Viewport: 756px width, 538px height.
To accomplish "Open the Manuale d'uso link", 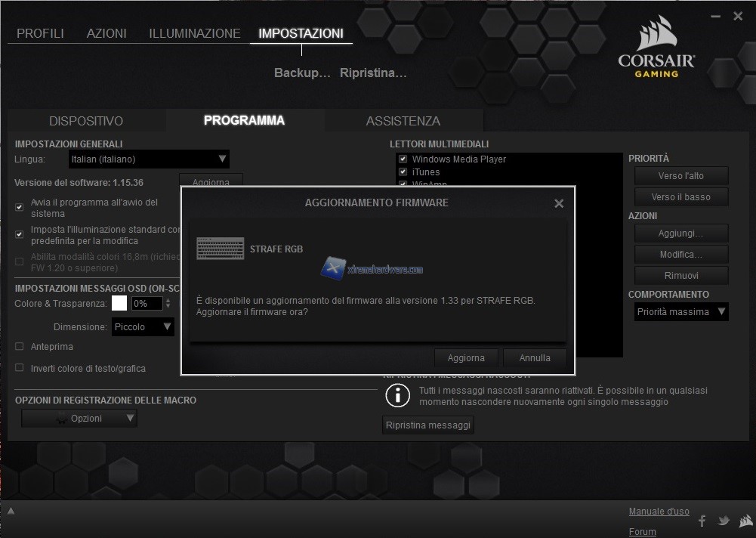I will coord(658,512).
